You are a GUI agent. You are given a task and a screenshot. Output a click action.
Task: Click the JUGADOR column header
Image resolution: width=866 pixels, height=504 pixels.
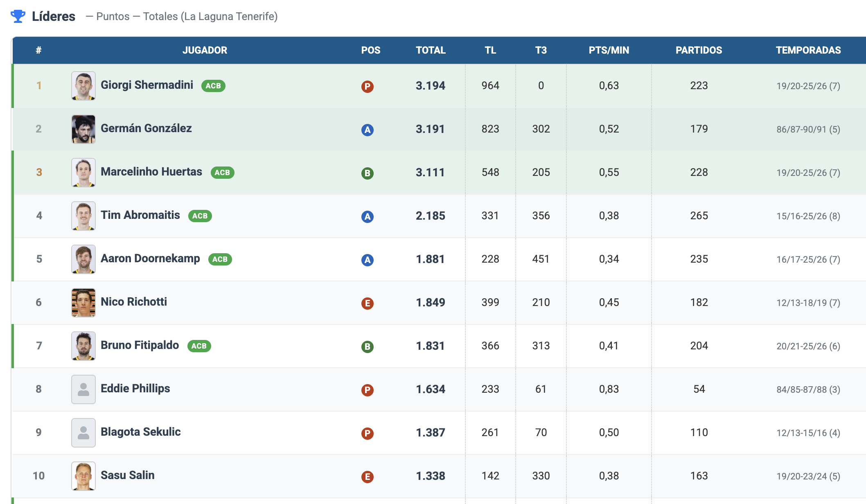[x=205, y=50]
